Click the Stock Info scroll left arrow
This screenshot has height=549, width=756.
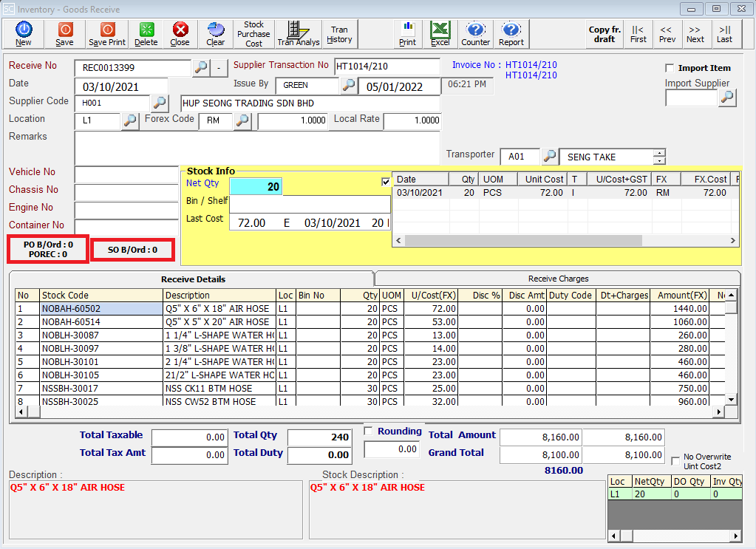pos(399,240)
